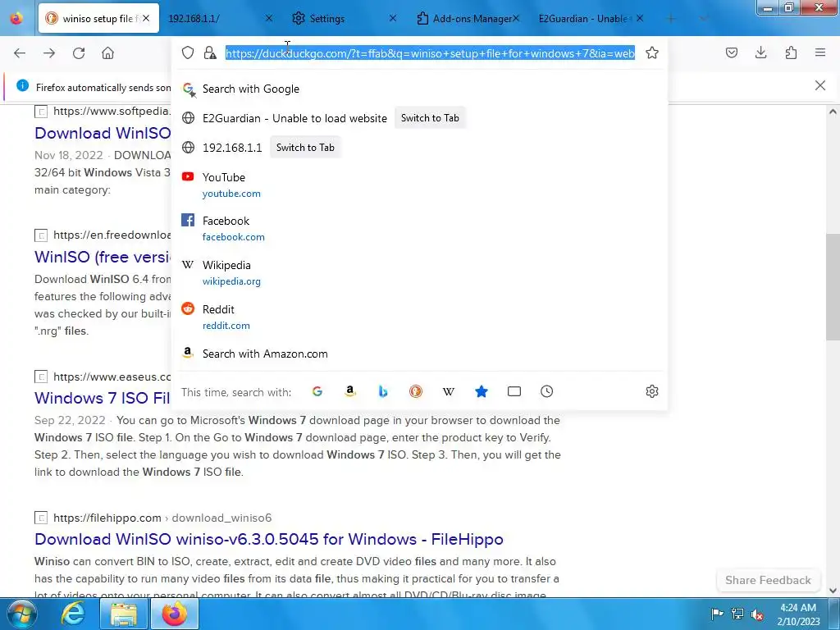Image resolution: width=840 pixels, height=630 pixels.
Task: Select the Reddit suggestion
Action: 419,317
